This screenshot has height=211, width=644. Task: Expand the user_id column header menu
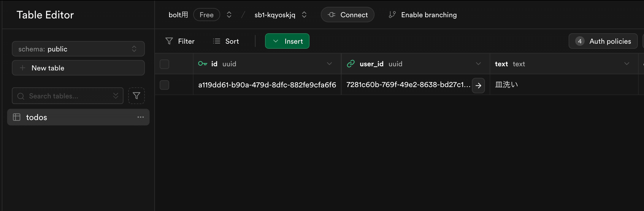pos(478,64)
